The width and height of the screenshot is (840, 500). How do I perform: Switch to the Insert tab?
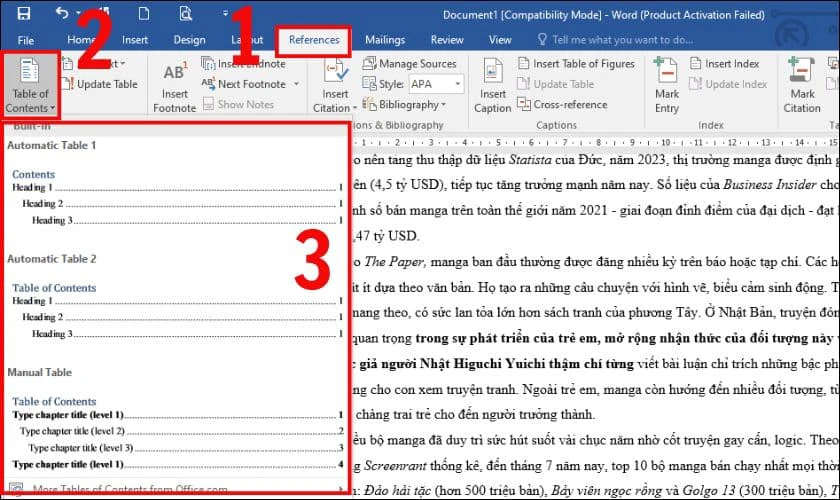(x=134, y=40)
